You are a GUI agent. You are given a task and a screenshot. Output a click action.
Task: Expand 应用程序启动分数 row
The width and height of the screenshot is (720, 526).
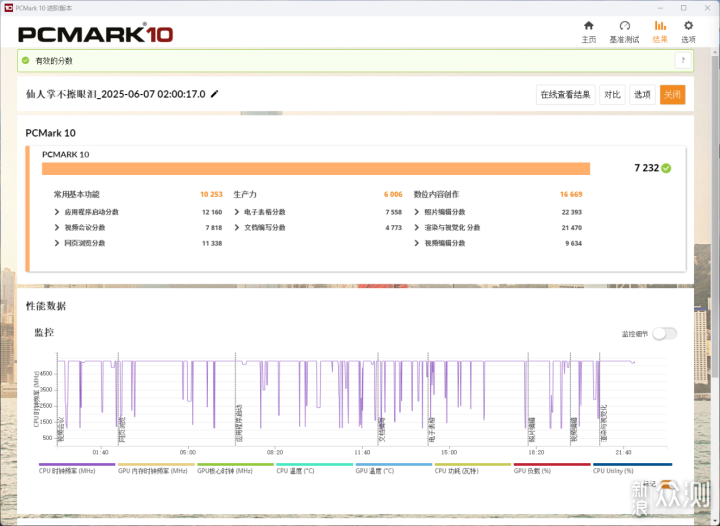click(57, 212)
